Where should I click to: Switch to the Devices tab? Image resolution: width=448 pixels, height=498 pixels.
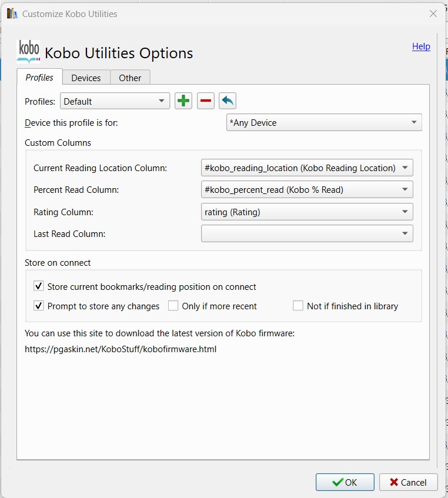coord(86,78)
